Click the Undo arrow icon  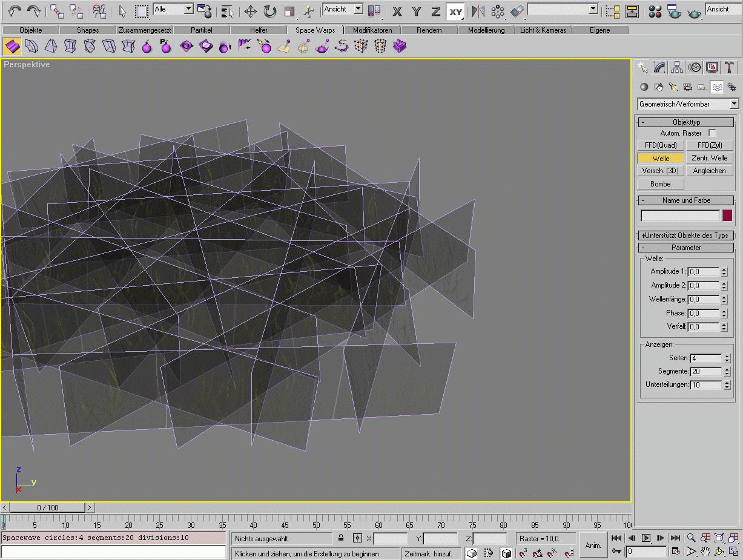click(15, 11)
